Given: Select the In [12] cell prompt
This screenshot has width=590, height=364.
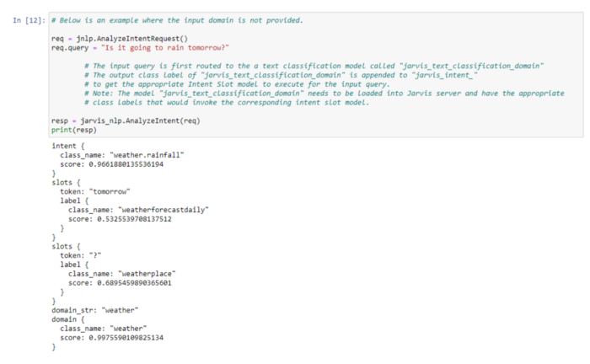Looking at the screenshot, I should [29, 20].
